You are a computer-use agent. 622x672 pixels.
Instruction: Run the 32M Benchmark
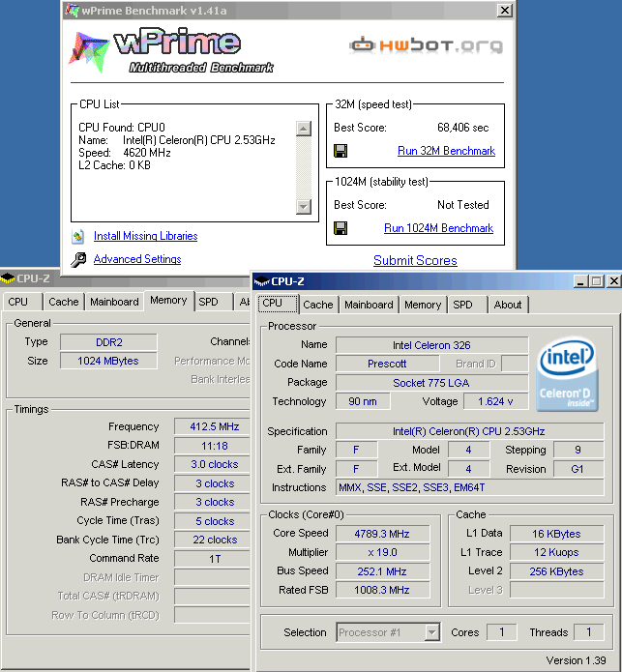[446, 151]
